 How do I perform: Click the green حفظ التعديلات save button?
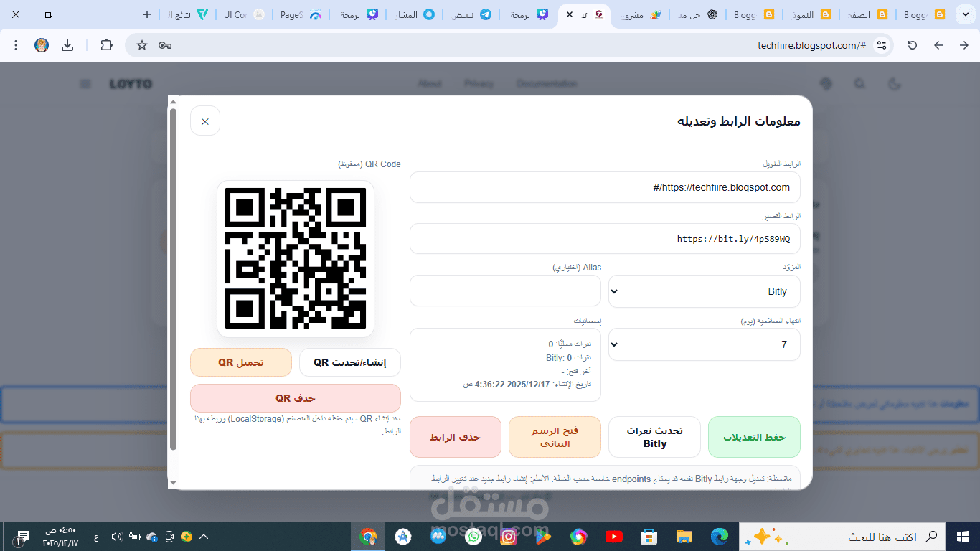pos(754,437)
